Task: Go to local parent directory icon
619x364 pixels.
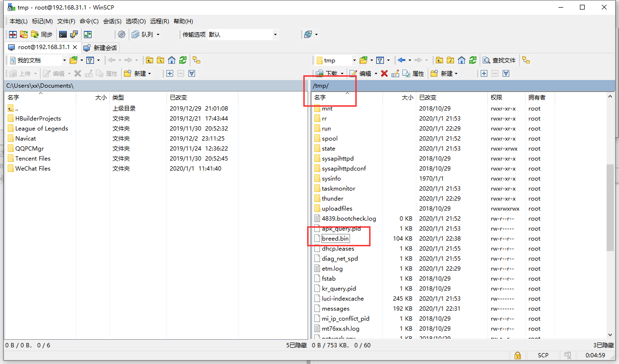Action: (149, 60)
